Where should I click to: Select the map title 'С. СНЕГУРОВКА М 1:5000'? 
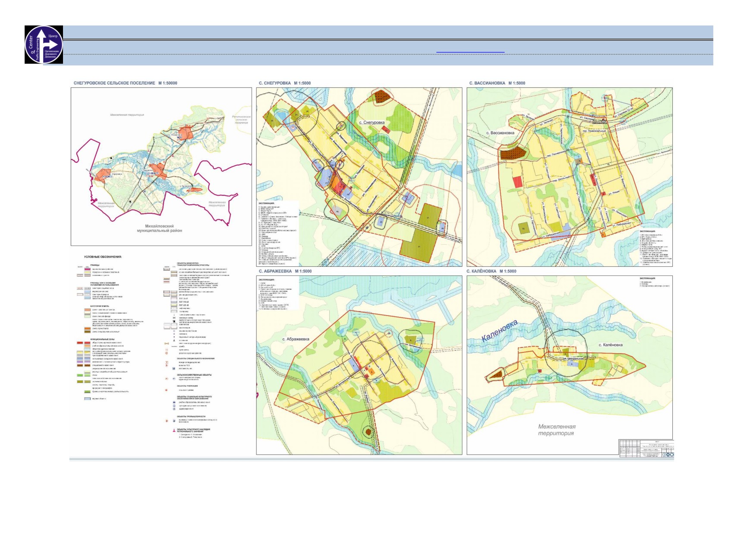tap(285, 83)
